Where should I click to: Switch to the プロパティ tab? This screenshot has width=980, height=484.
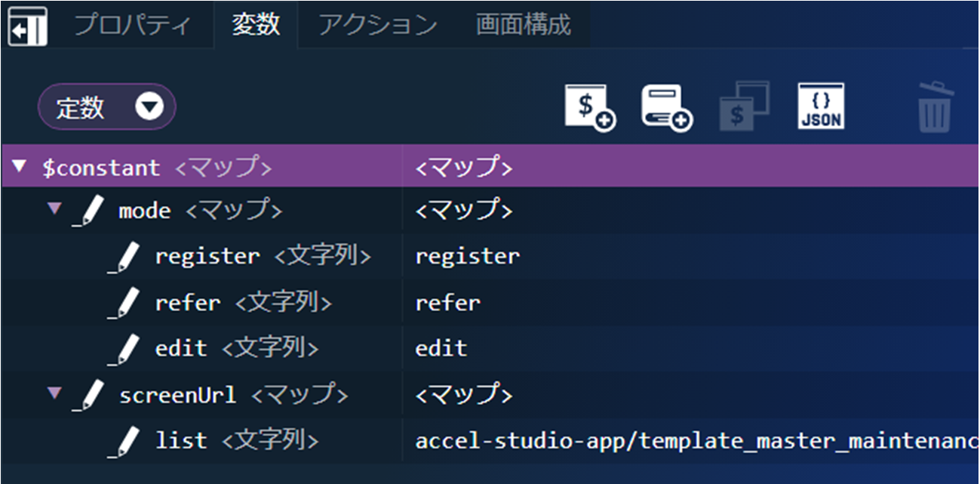(131, 25)
